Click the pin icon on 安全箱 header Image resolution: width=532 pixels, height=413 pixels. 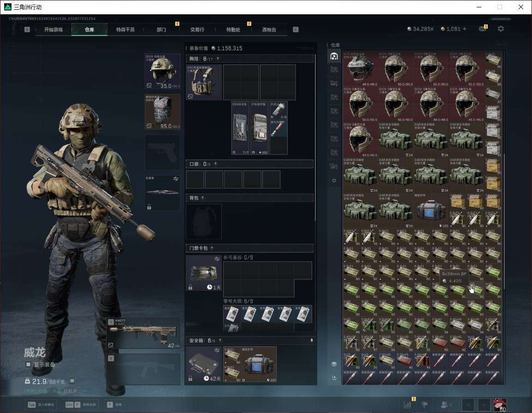click(312, 340)
